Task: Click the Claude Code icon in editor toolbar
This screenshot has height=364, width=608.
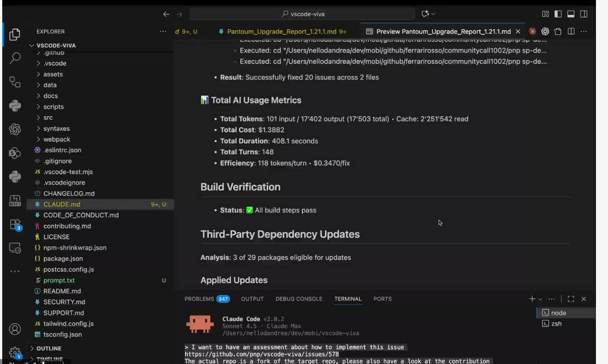Action: pyautogui.click(x=532, y=32)
